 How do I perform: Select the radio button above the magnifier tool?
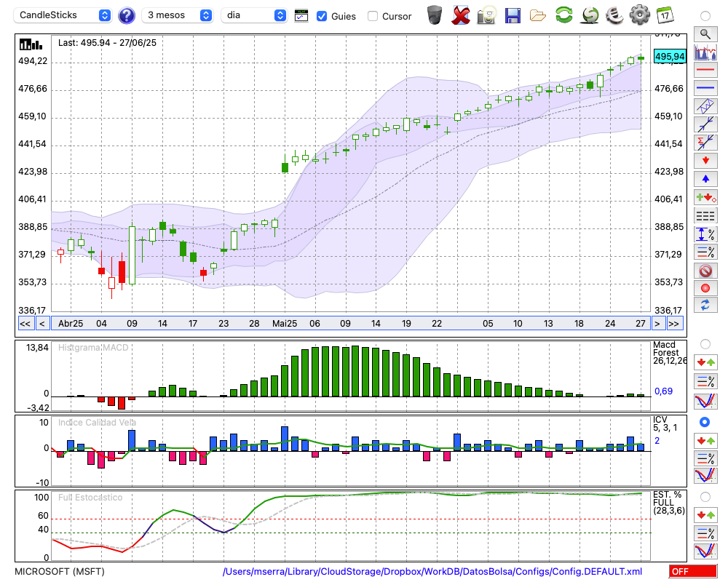pyautogui.click(x=705, y=16)
